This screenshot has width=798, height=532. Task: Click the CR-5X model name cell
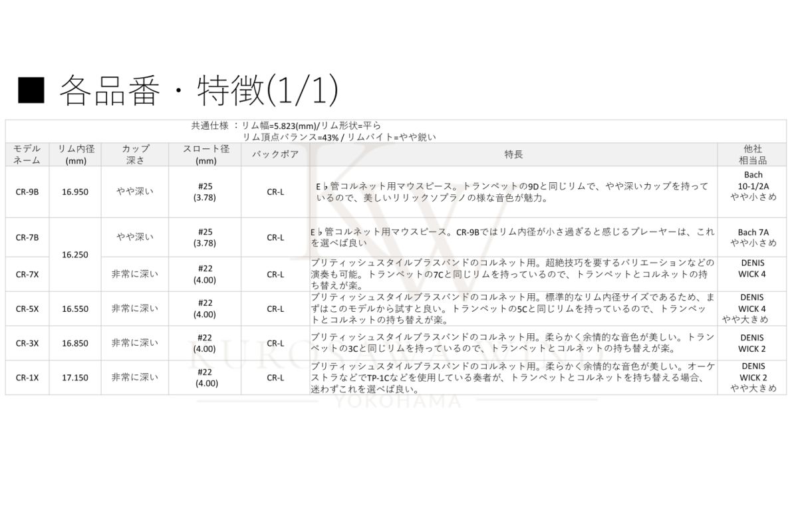(27, 309)
